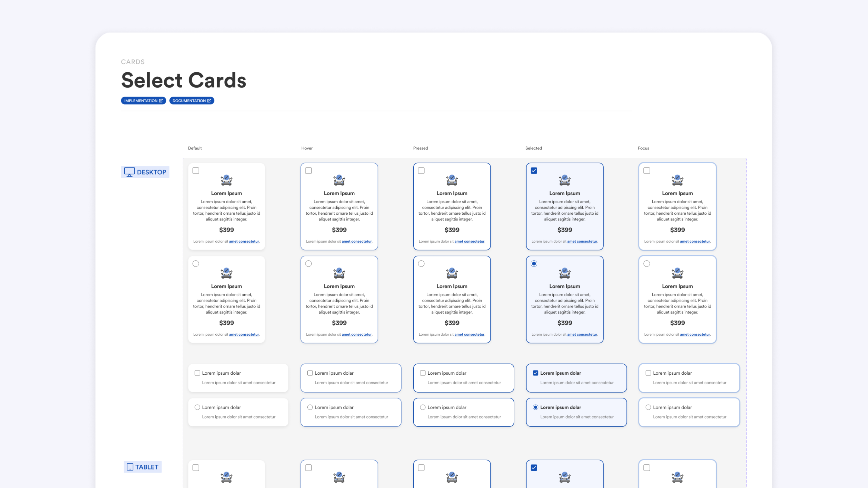Check the Default desktop card checkbox
The width and height of the screenshot is (868, 488).
[196, 171]
